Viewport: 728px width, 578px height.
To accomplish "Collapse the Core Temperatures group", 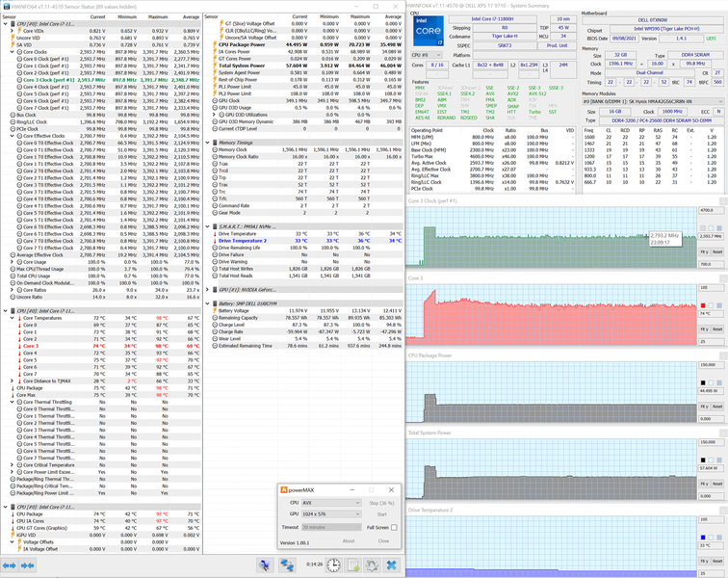I will click(x=13, y=318).
